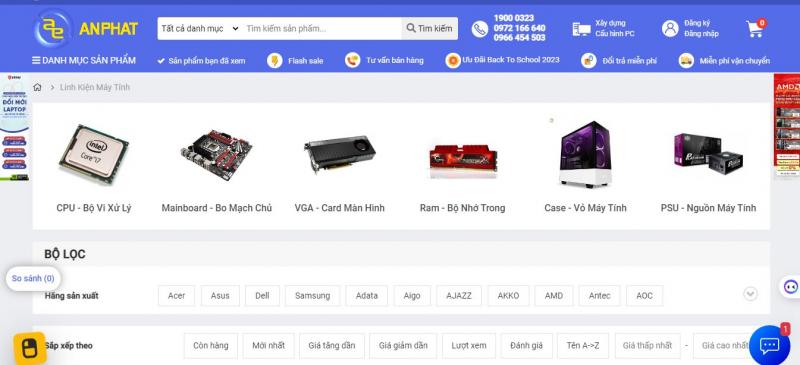
Task: Expand the Hãng sản xuất brand list
Action: tap(750, 294)
